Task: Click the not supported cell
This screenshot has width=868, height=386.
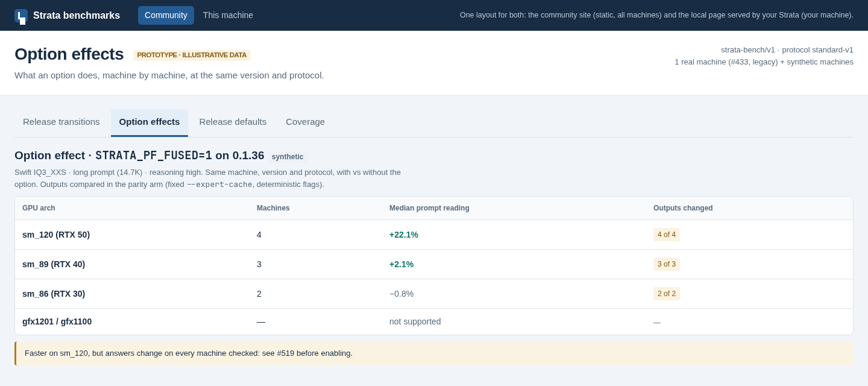Action: point(415,321)
